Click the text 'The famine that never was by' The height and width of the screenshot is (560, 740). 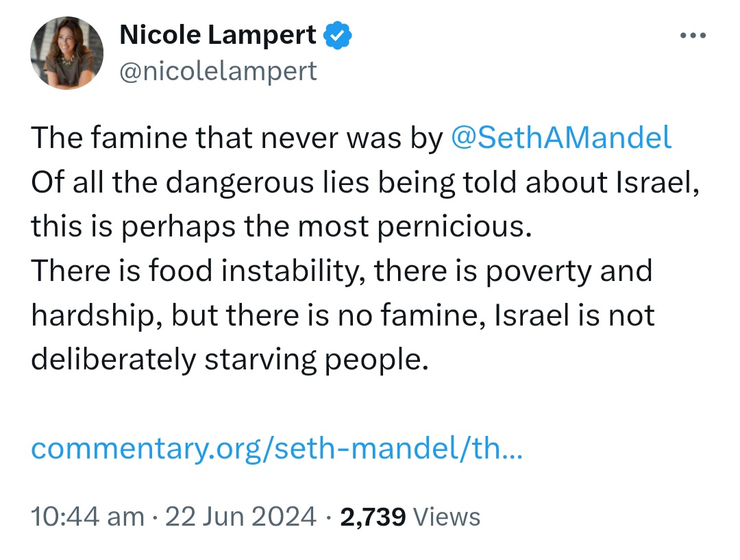237,138
